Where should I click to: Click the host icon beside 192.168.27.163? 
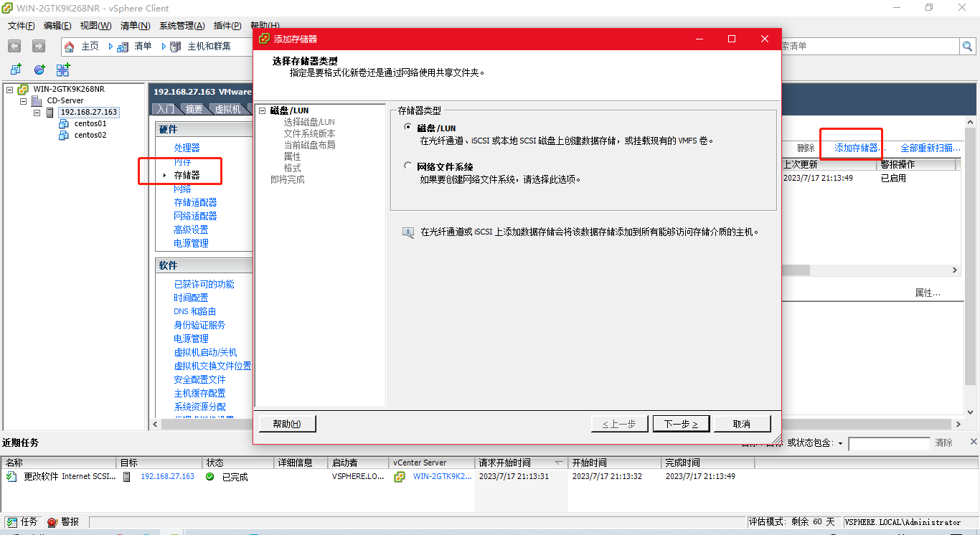point(50,113)
